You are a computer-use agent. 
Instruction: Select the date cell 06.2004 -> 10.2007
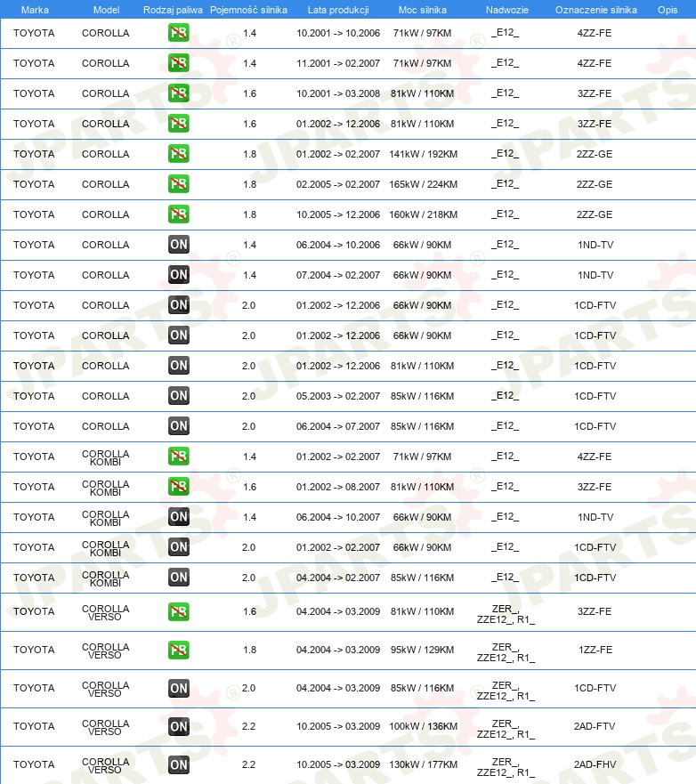(x=338, y=517)
